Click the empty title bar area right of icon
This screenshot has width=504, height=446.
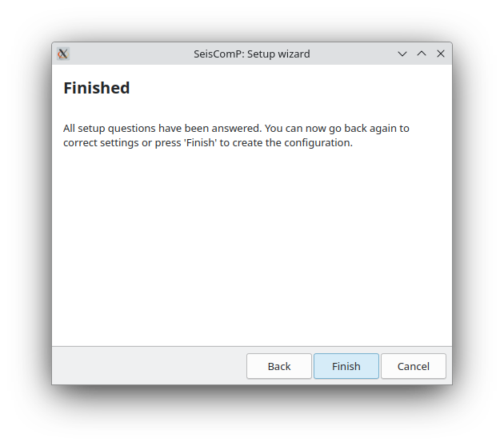pyautogui.click(x=132, y=54)
